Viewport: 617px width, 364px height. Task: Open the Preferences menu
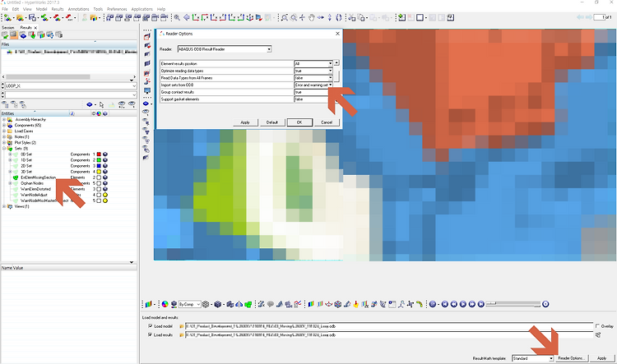pyautogui.click(x=117, y=9)
